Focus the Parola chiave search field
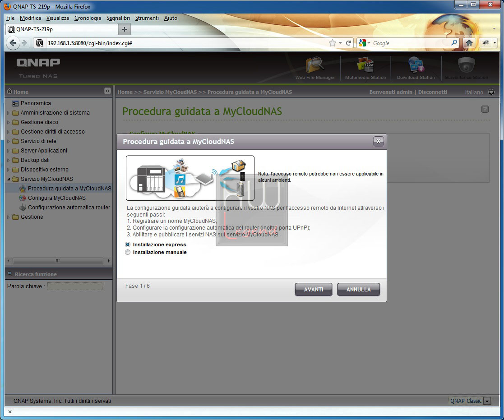The width and height of the screenshot is (504, 420). (x=75, y=286)
